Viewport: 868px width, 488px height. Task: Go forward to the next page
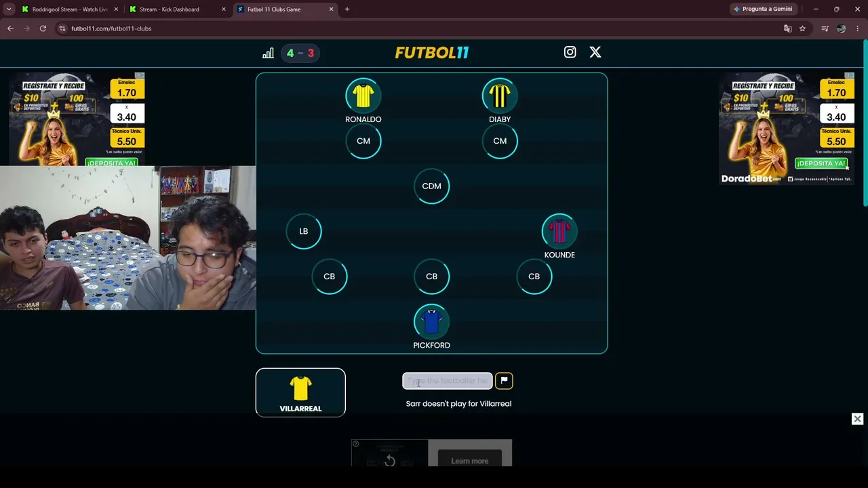26,28
